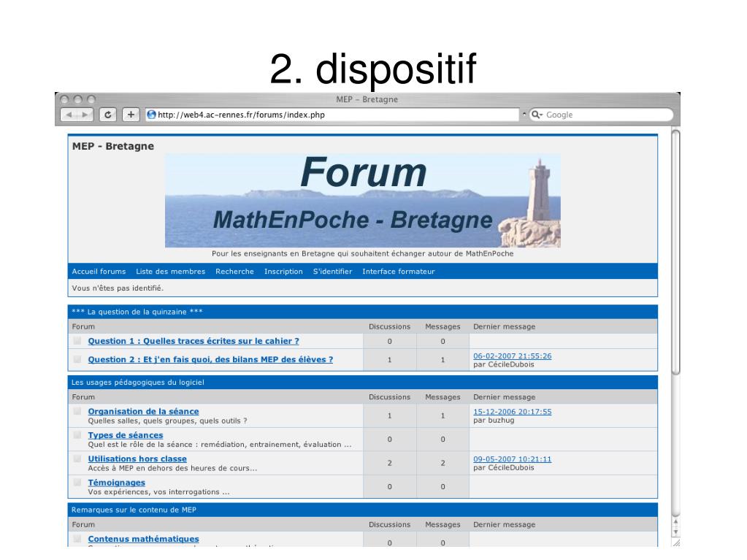Click the status icon beside Types de séances

(77, 434)
